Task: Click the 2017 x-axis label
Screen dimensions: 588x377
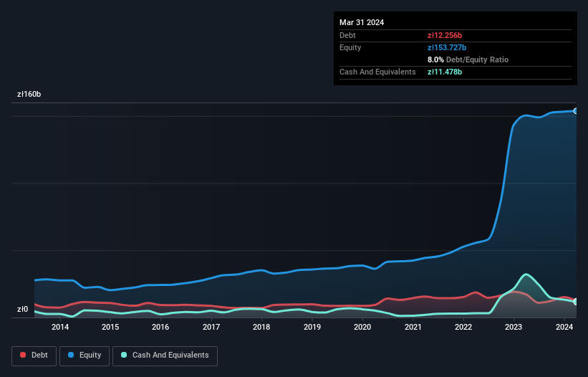Action: coord(211,327)
